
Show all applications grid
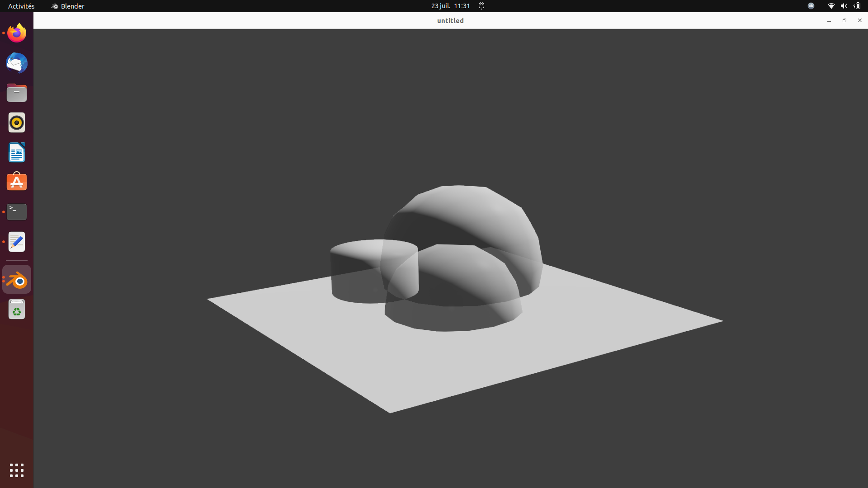[17, 470]
